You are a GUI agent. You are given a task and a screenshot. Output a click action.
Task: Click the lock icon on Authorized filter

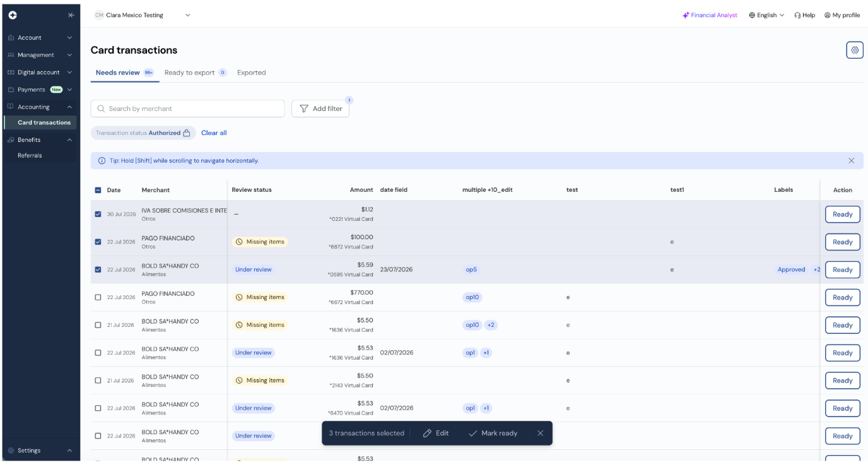pyautogui.click(x=186, y=133)
